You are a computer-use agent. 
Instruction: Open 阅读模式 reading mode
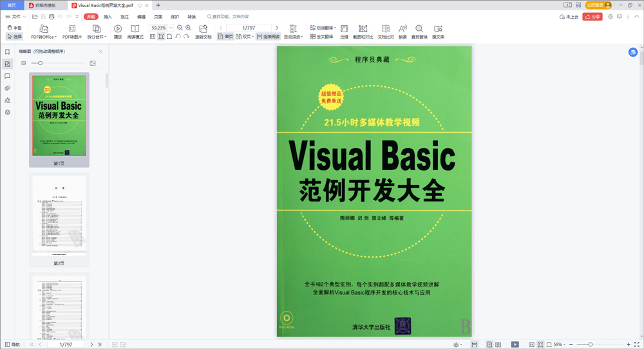[135, 29]
